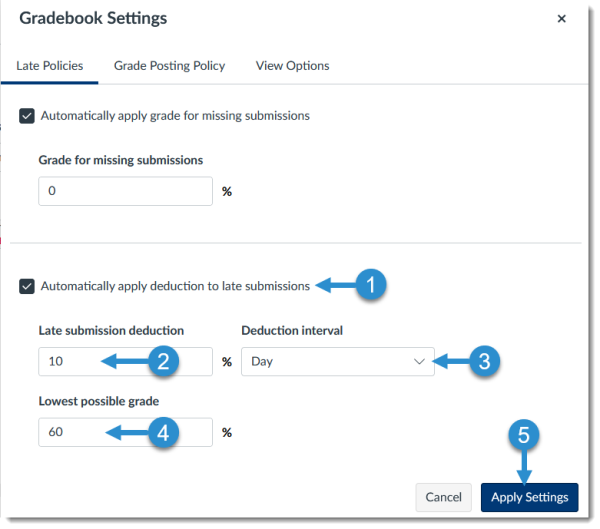Click the numbered callout marker 4
600x529 pixels.
click(x=164, y=432)
